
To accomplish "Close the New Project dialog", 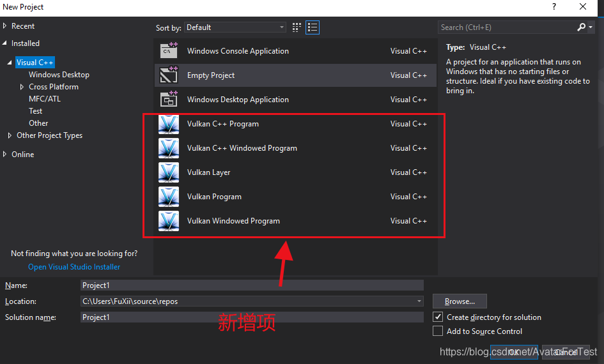I will (x=583, y=6).
